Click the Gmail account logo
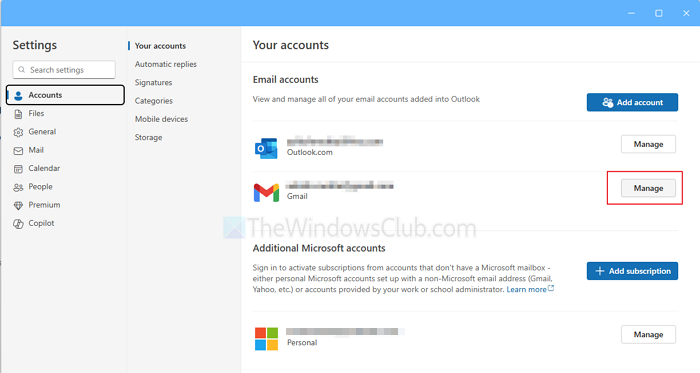 pyautogui.click(x=267, y=192)
